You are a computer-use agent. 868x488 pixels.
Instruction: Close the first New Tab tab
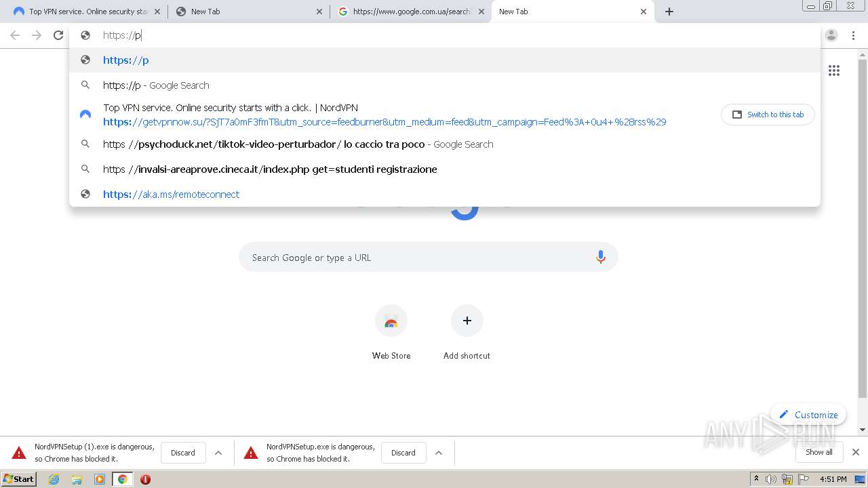pyautogui.click(x=319, y=12)
